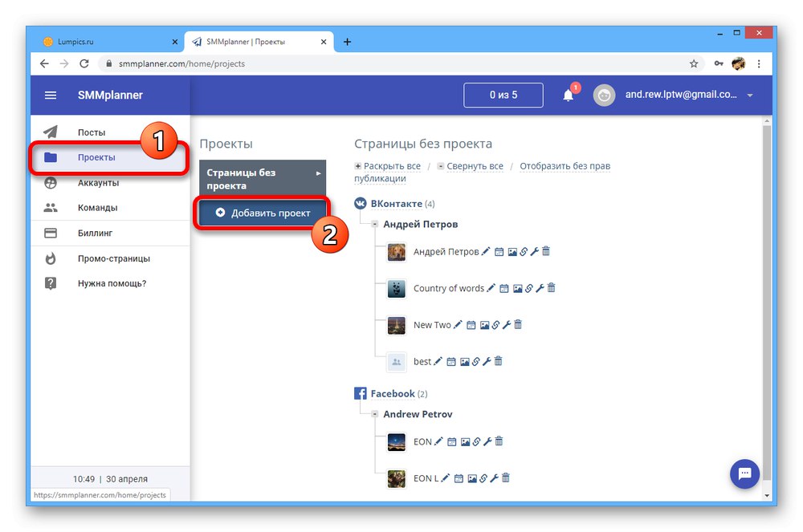Open the notifications bell
803x532 pixels.
pyautogui.click(x=568, y=95)
